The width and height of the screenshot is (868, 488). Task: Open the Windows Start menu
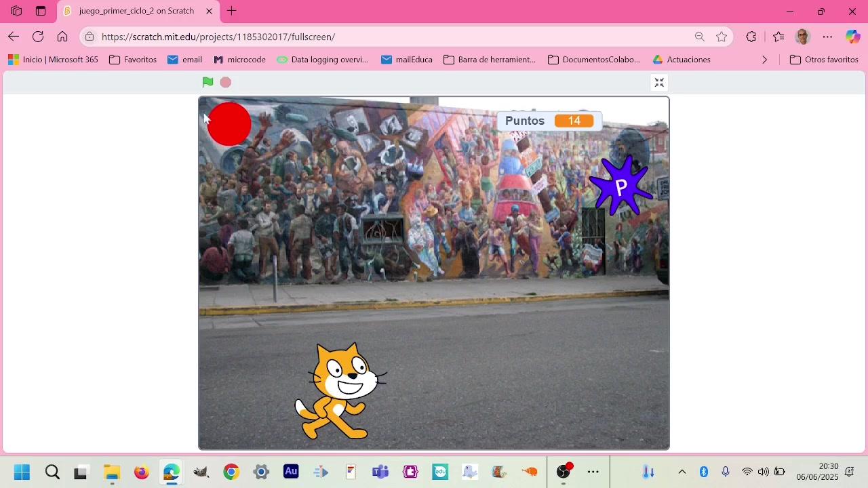click(x=22, y=472)
